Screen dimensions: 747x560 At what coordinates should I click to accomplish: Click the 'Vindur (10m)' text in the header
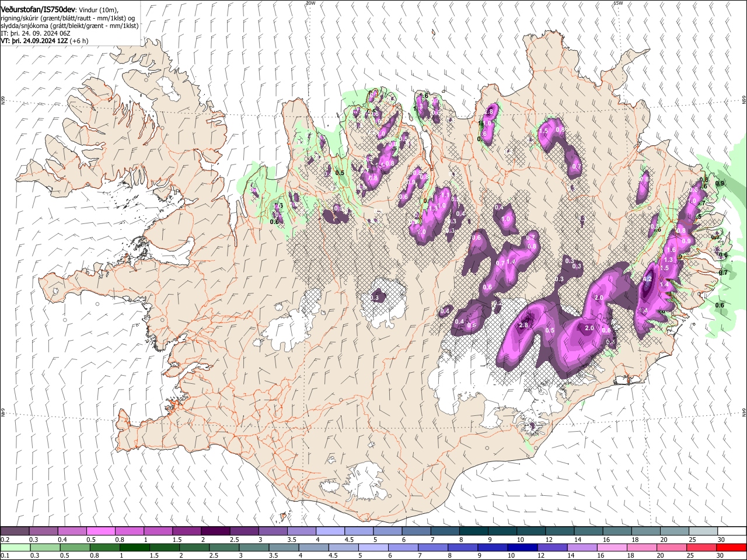tap(98, 10)
